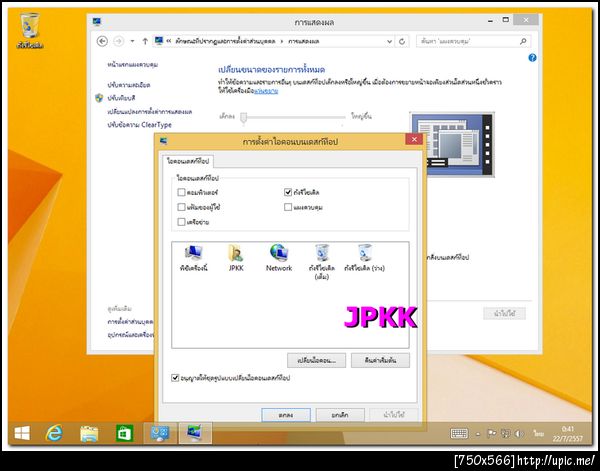600x471 pixels.
Task: Open the Change display settings link
Action: [x=150, y=112]
